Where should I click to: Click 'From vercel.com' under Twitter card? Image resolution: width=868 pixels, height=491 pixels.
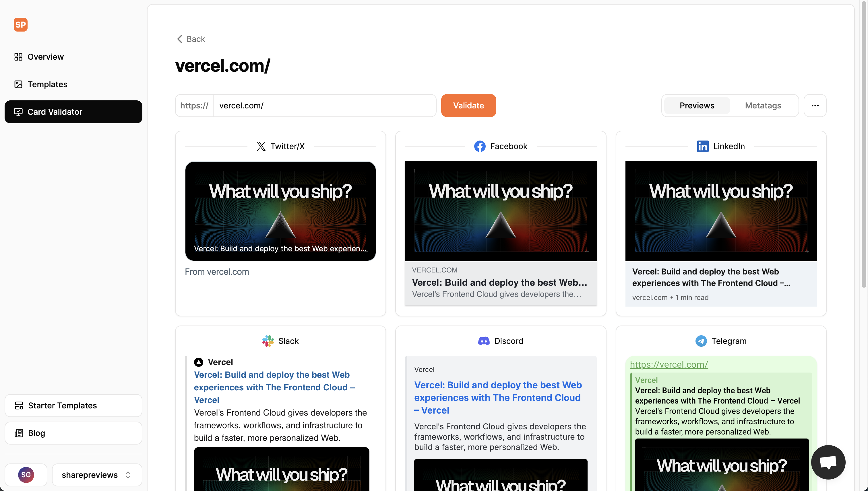pos(217,272)
